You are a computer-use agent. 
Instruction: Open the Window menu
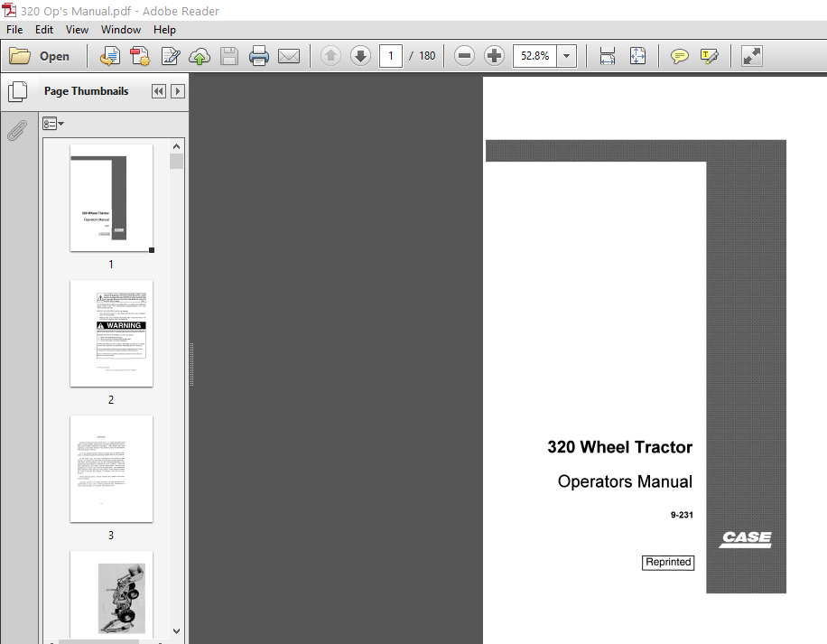tap(121, 30)
